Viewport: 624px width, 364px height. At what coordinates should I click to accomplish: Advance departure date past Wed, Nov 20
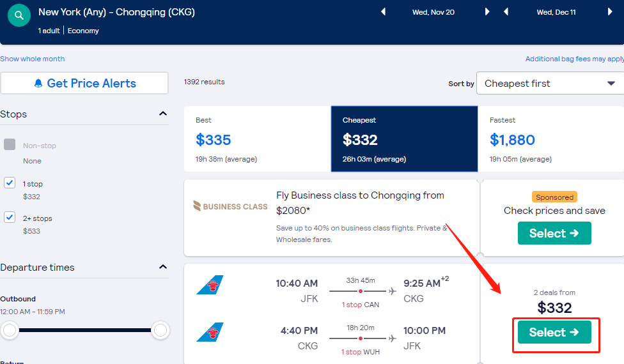point(487,12)
